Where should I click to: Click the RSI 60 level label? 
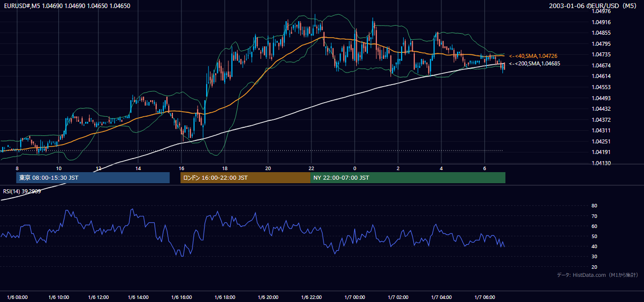click(594, 226)
